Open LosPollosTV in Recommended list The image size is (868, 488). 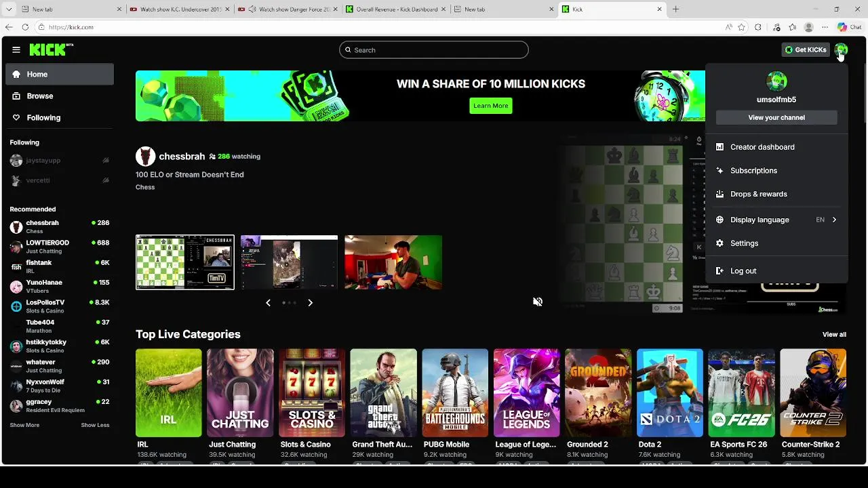tap(60, 306)
